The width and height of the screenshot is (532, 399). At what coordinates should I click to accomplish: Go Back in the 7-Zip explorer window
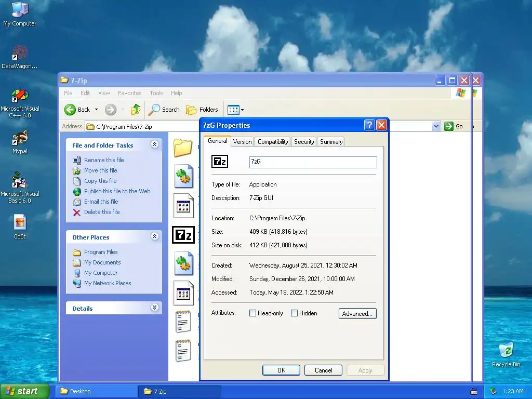[78, 110]
